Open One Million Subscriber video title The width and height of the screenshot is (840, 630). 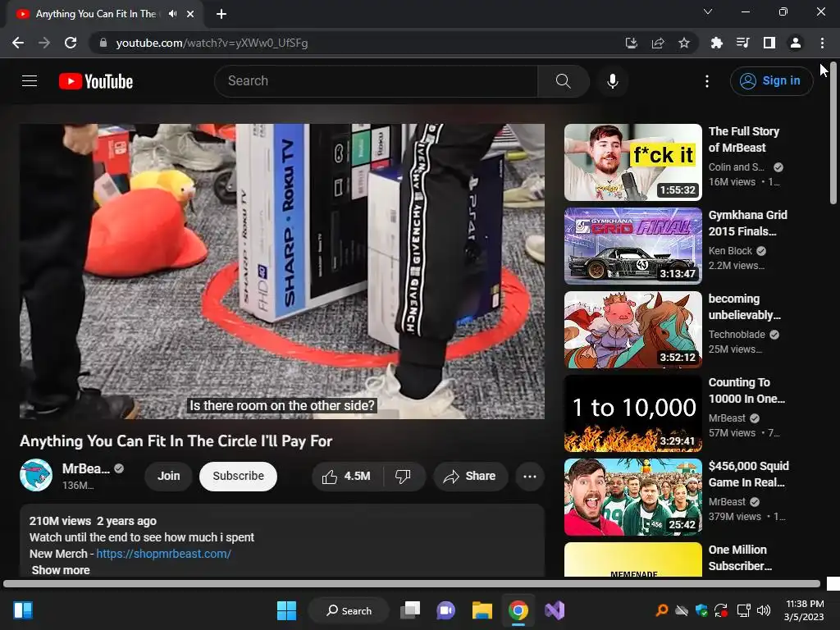741,558
